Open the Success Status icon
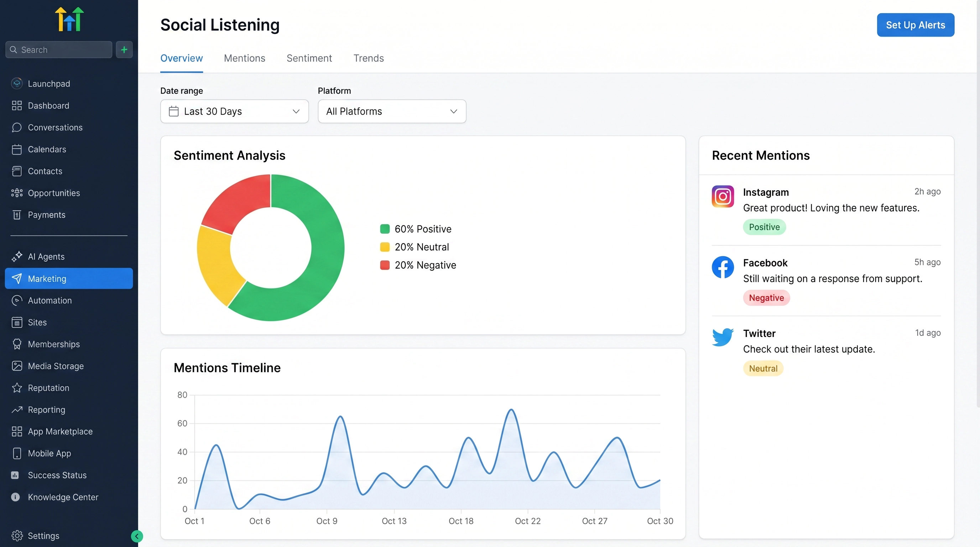This screenshot has height=547, width=980. (x=15, y=475)
